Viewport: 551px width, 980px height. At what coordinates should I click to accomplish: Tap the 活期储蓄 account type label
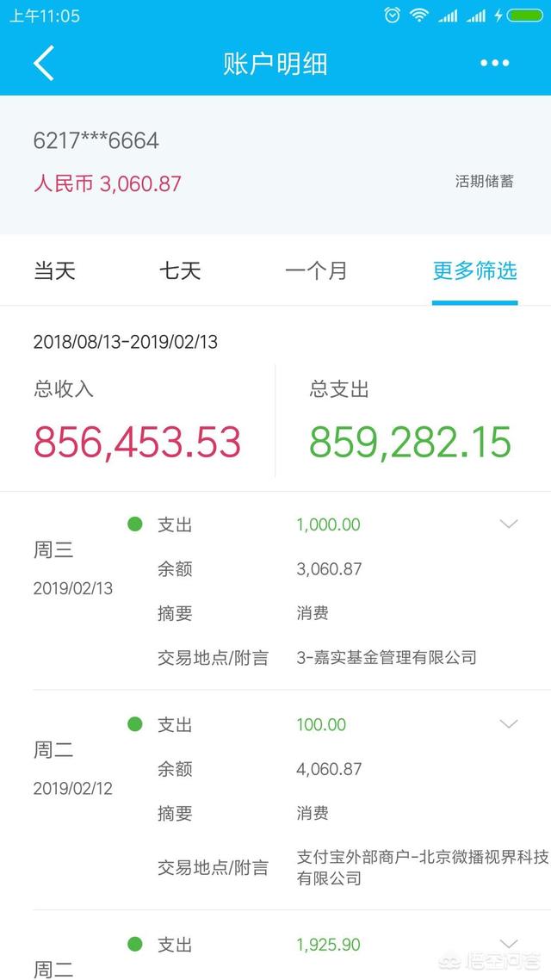tap(485, 181)
